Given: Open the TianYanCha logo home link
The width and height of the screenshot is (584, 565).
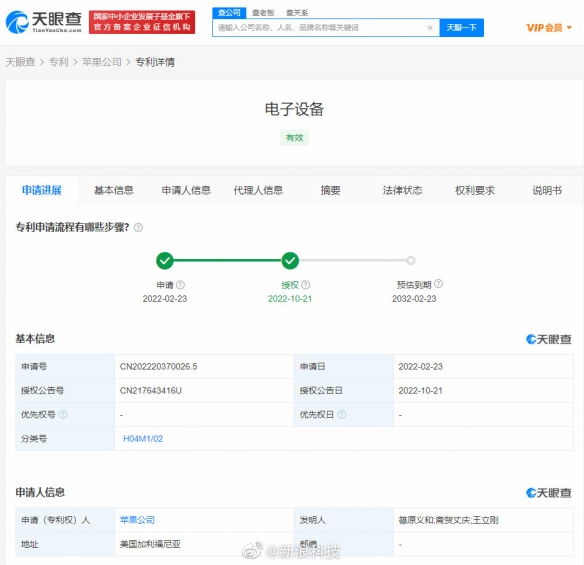Looking at the screenshot, I should [x=44, y=22].
